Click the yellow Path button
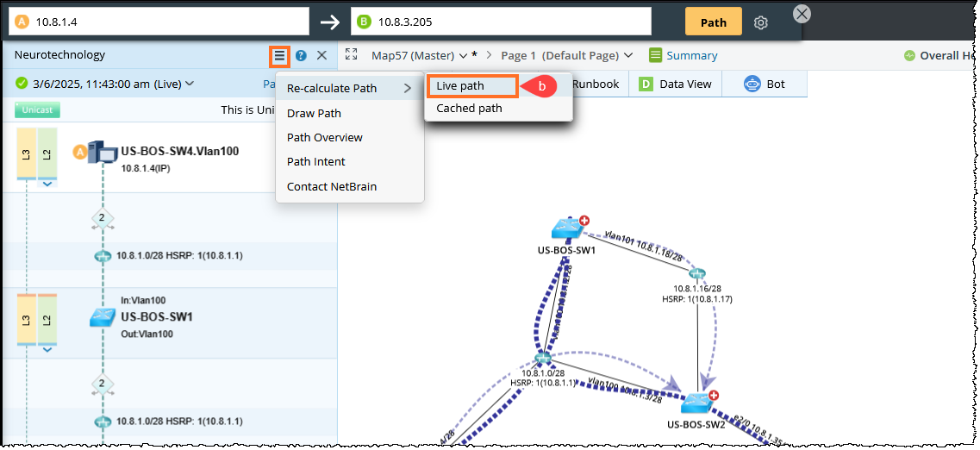Viewport: 980px width, 450px height. pyautogui.click(x=713, y=22)
